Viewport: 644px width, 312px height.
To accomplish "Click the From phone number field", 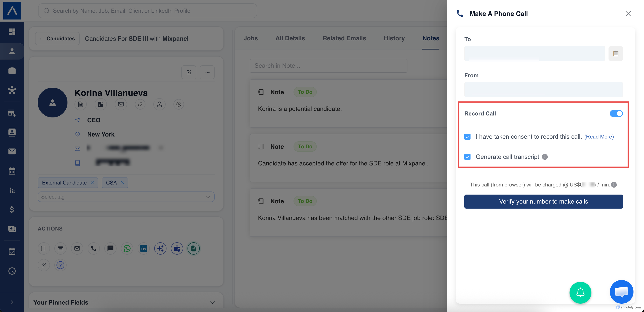I will coord(543,89).
